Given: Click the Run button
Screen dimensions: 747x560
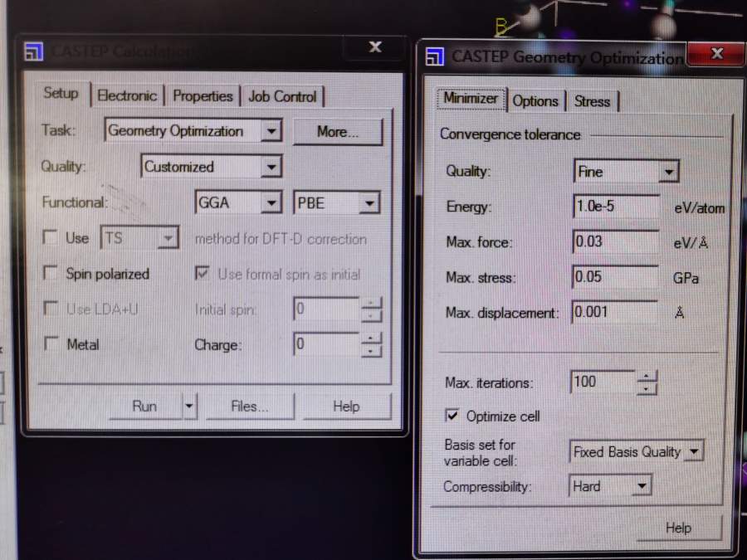Looking at the screenshot, I should 144,407.
